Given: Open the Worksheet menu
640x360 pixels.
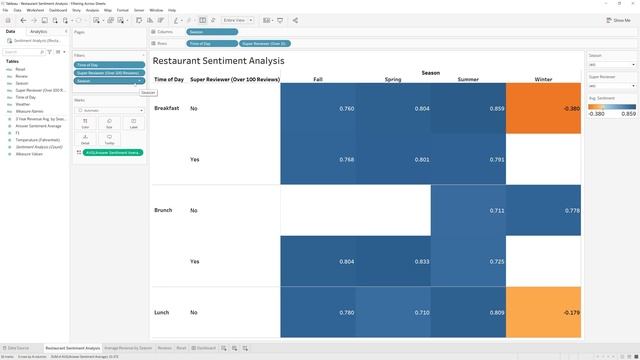Looking at the screenshot, I should point(35,10).
